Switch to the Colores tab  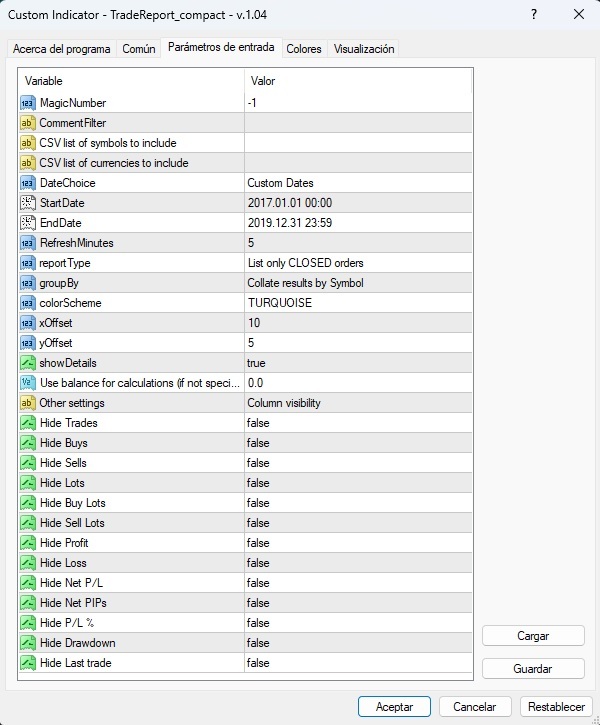(x=304, y=49)
